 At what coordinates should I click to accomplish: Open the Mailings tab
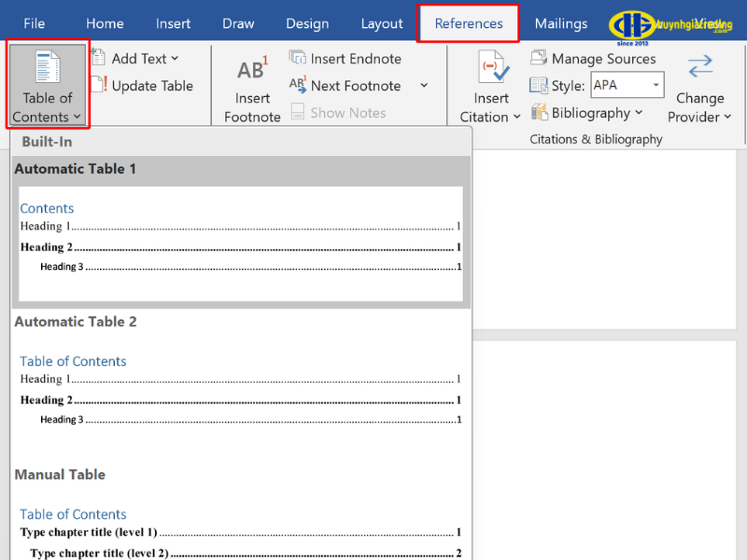pyautogui.click(x=561, y=23)
